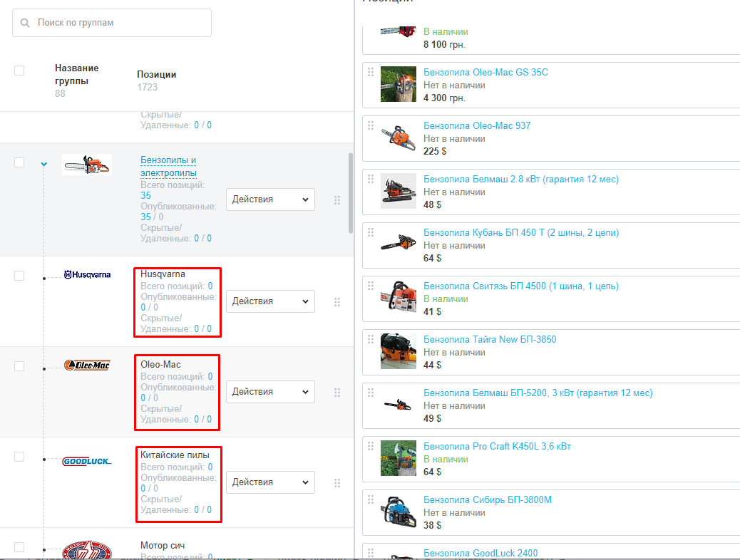Open product photo of Бензопила Тайга New БП-3850
740x560 pixels.
coord(399,351)
